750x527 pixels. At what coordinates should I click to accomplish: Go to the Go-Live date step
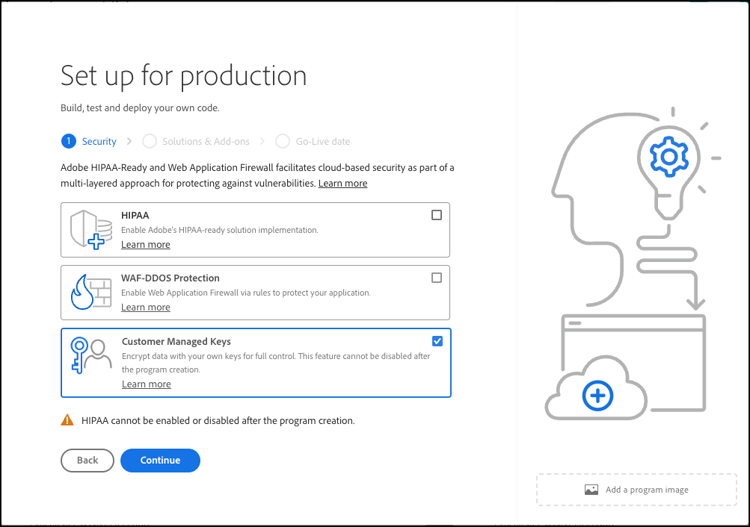(x=313, y=141)
